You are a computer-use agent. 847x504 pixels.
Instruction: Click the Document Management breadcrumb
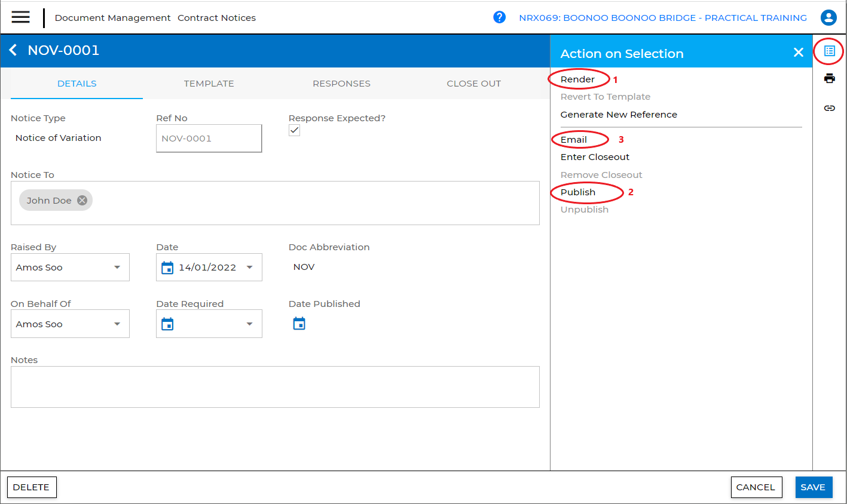coord(112,18)
